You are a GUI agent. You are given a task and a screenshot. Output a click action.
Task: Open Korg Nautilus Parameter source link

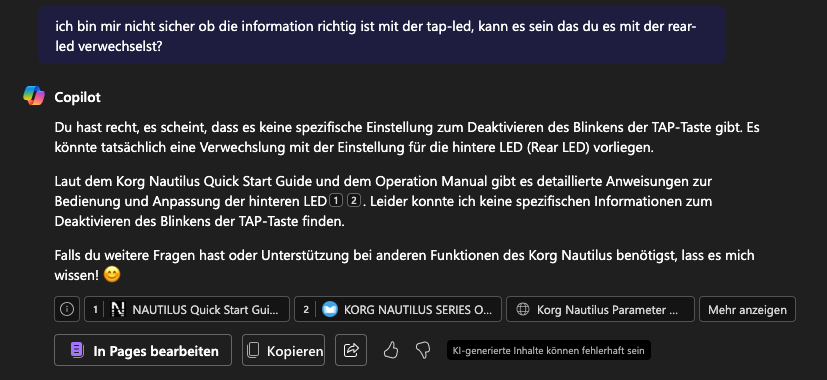pos(600,309)
